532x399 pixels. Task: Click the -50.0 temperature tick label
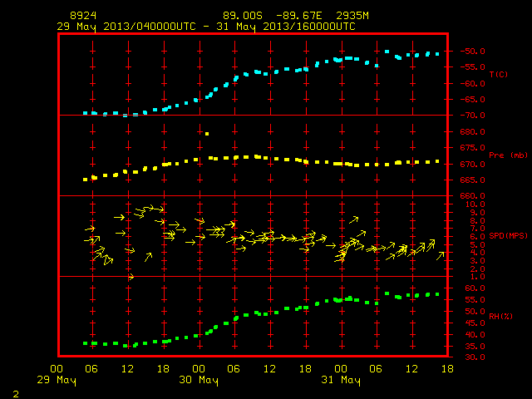(x=472, y=52)
